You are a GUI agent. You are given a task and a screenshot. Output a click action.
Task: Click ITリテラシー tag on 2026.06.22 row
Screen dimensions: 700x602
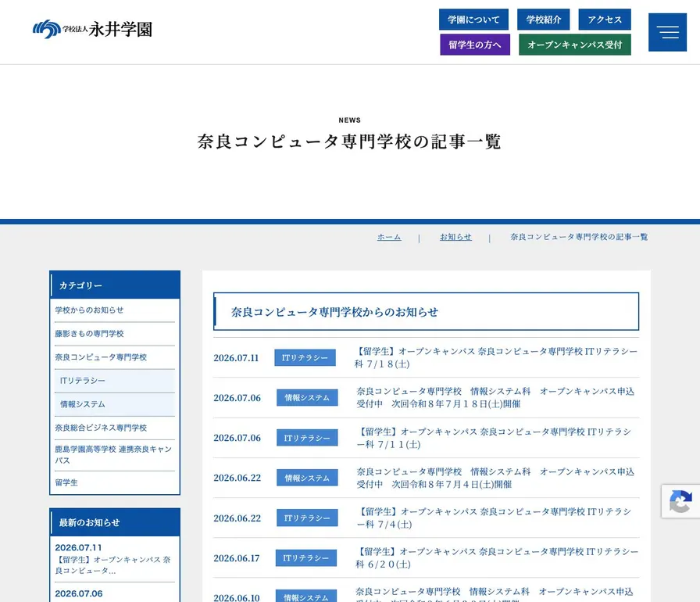pyautogui.click(x=307, y=518)
